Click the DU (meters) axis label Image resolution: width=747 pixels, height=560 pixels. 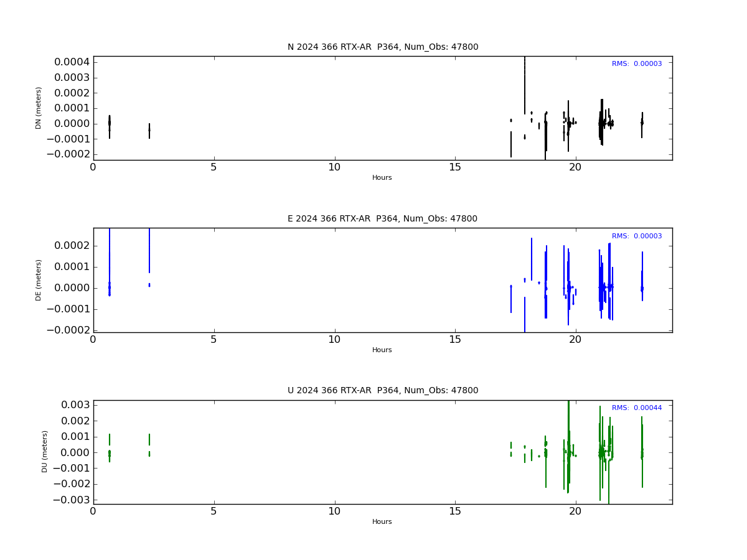45,451
